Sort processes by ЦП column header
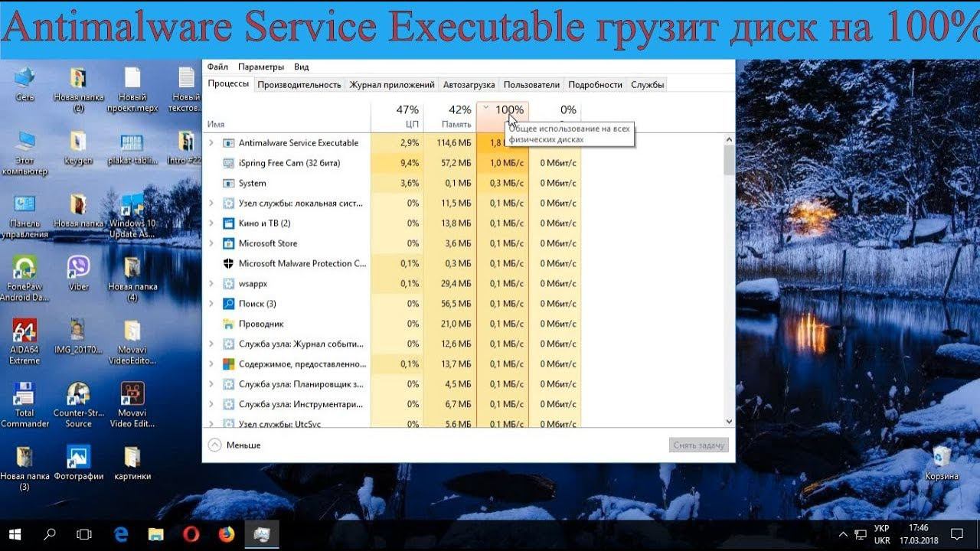This screenshot has height=551, width=980. [397, 116]
